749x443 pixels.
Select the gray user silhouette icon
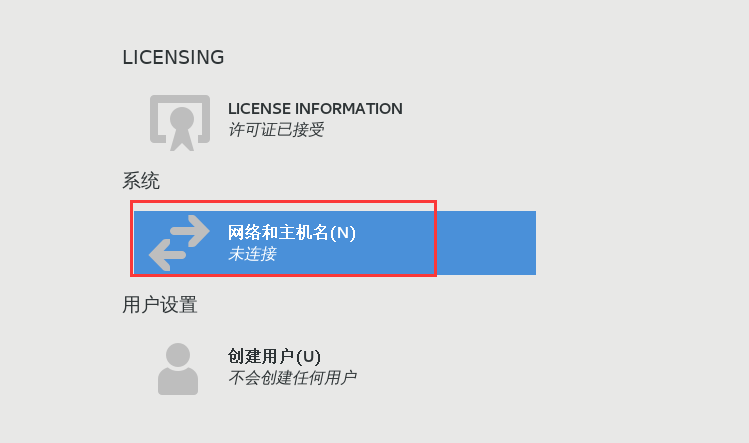coord(178,369)
